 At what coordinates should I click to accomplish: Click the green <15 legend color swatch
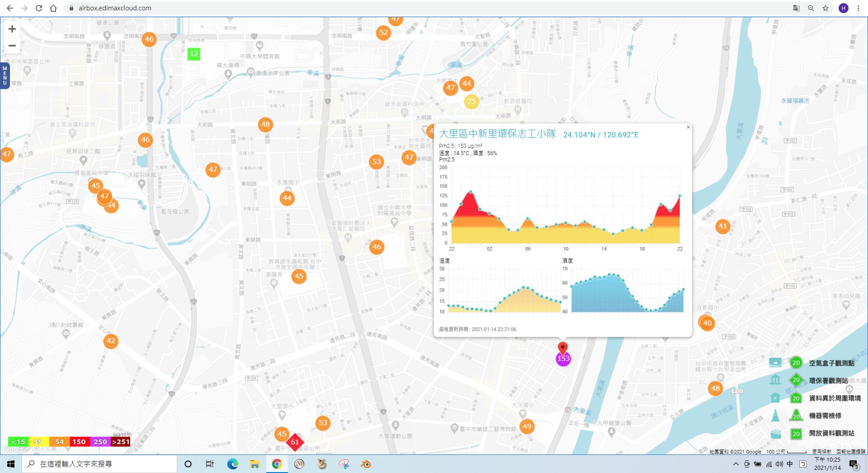19,442
